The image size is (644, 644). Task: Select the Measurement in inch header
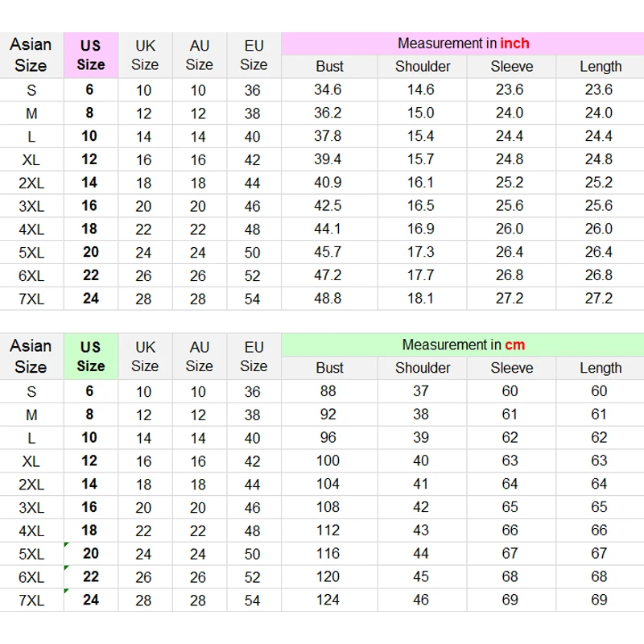(x=463, y=43)
